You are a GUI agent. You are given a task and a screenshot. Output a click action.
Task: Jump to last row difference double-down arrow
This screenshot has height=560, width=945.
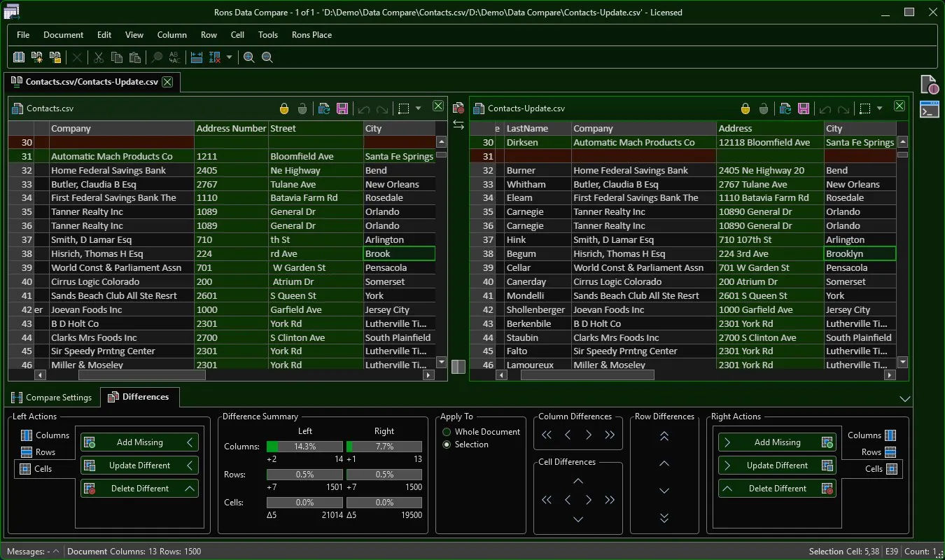click(x=664, y=518)
